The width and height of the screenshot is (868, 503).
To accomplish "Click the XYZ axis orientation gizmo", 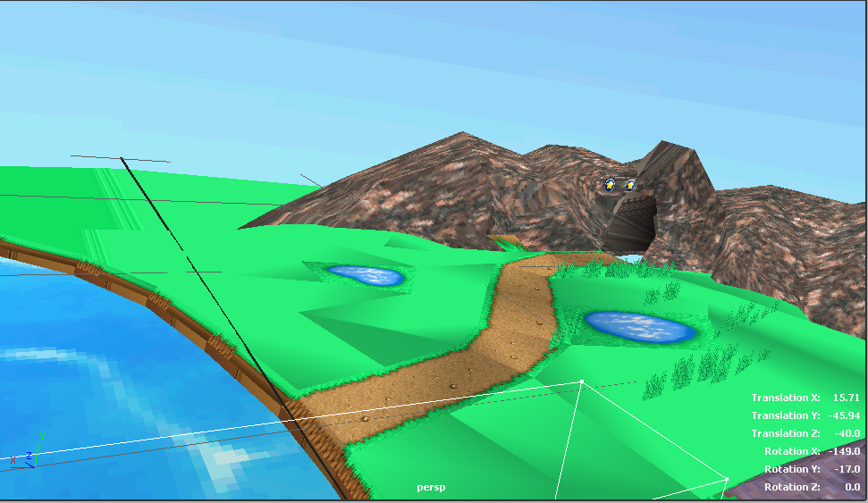I will click(x=29, y=451).
